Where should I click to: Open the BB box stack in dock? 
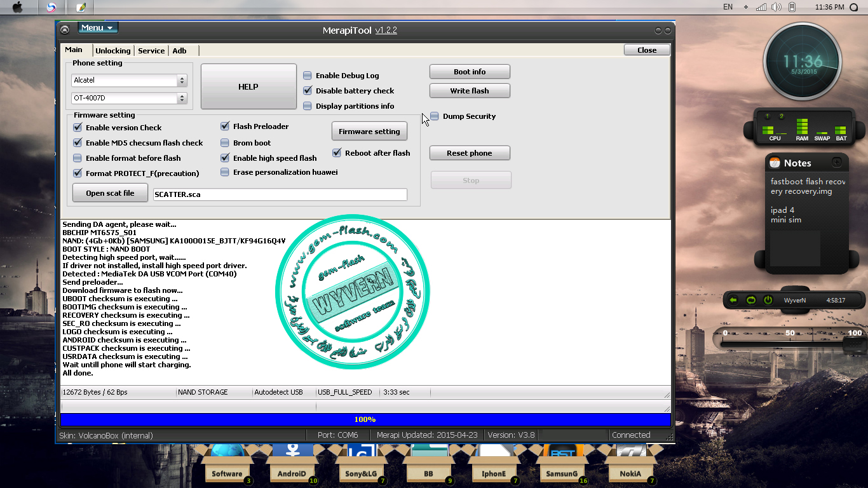pos(428,465)
